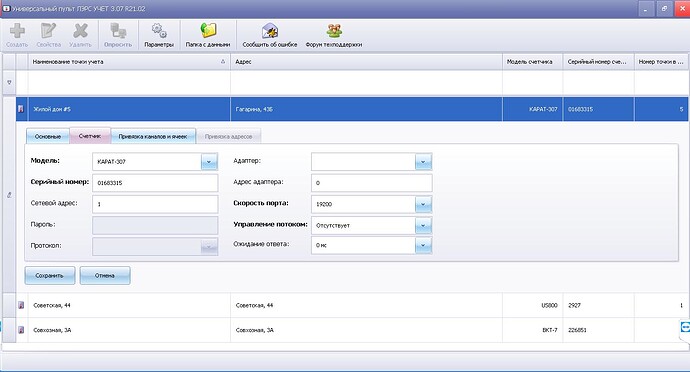690x372 pixels.
Task: Click the filter row funnel icon
Action: tap(9, 82)
